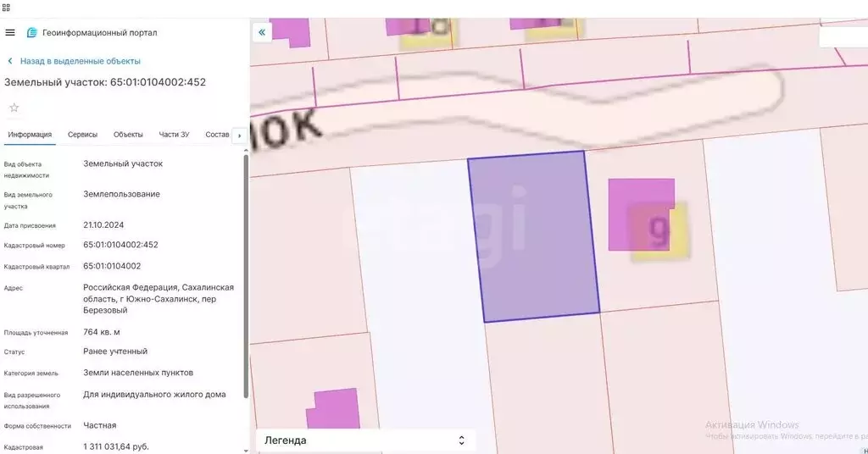
Task: Select the Части ЗУ tab
Action: (x=174, y=135)
